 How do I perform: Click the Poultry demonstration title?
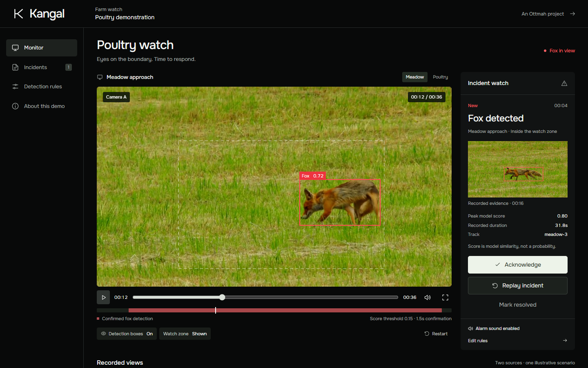click(x=125, y=17)
